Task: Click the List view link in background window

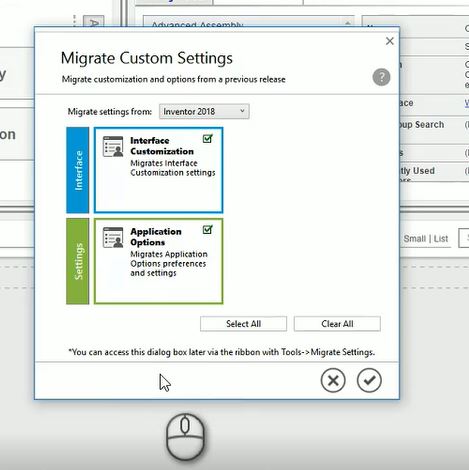Action: (441, 239)
